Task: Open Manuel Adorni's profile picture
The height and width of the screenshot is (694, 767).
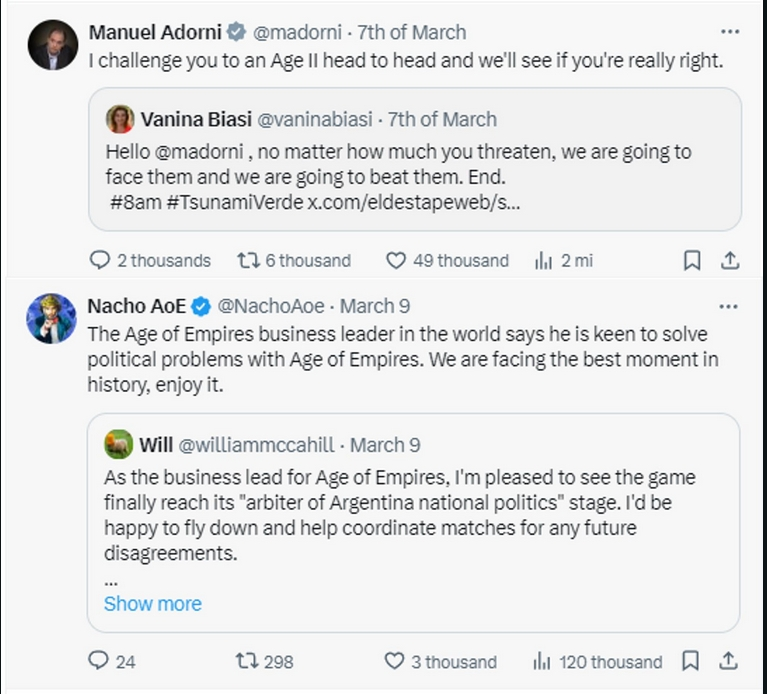Action: click(52, 45)
